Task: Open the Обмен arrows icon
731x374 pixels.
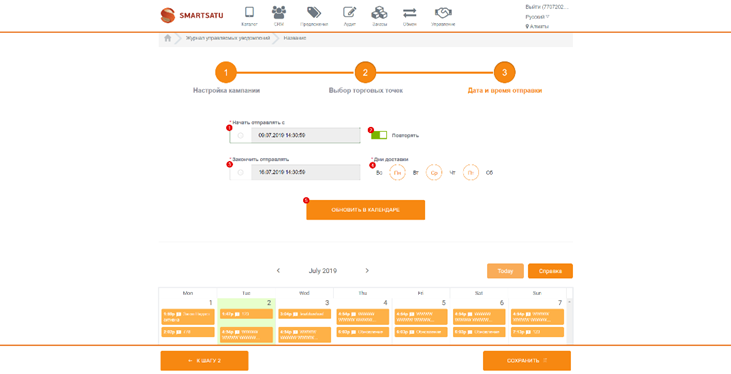Action: click(409, 13)
